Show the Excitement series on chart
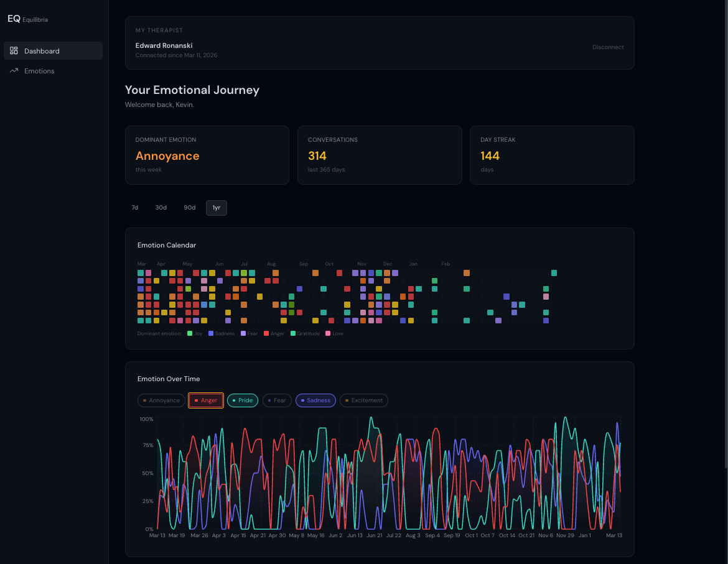This screenshot has width=728, height=564. (x=364, y=400)
